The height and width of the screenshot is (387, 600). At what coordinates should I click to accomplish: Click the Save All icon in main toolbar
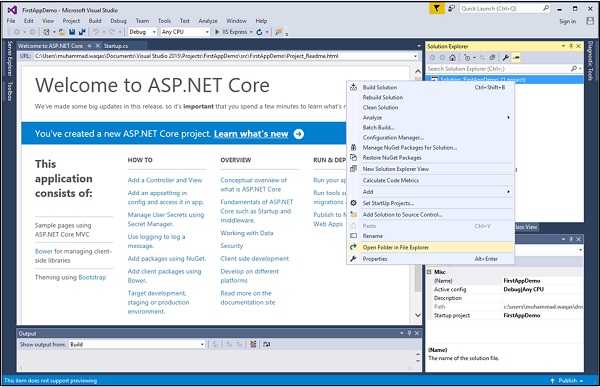[82, 32]
